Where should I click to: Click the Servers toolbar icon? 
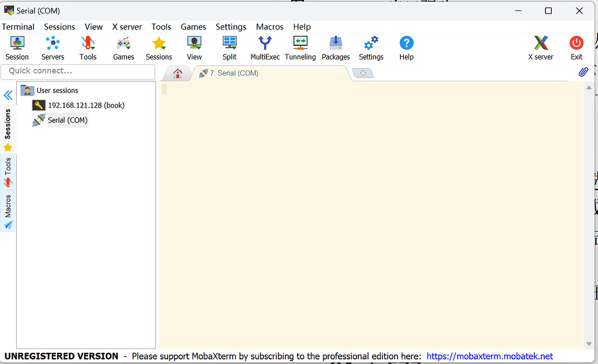point(53,48)
